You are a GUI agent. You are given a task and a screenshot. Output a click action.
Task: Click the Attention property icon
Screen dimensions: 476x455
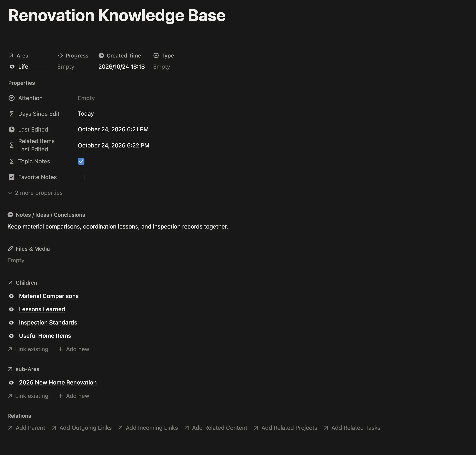[x=11, y=98]
